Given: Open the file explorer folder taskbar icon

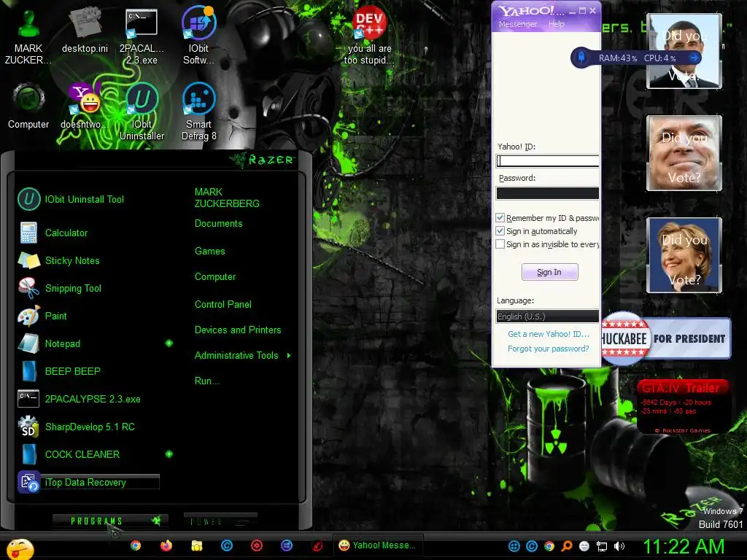Looking at the screenshot, I should click(197, 545).
